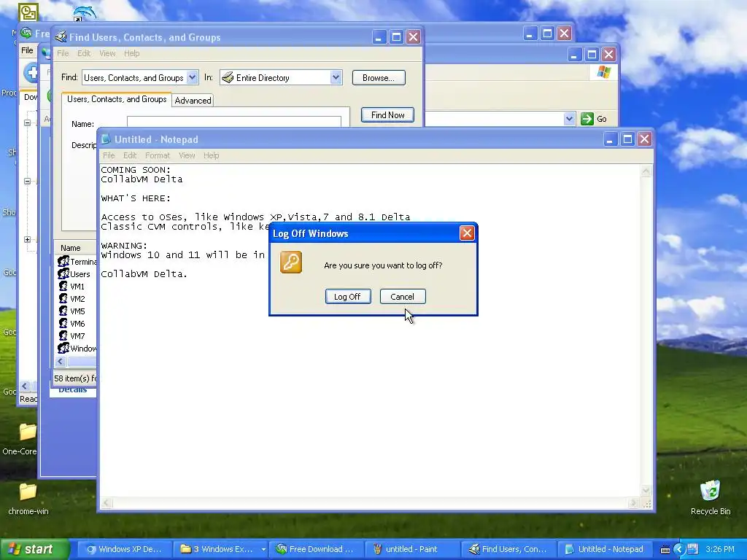Click the Start button
Screen dimensions: 747x560
click(x=34, y=549)
